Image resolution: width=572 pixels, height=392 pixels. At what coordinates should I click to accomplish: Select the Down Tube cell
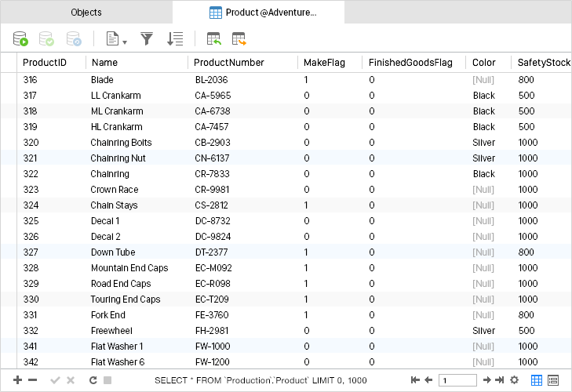pyautogui.click(x=113, y=252)
